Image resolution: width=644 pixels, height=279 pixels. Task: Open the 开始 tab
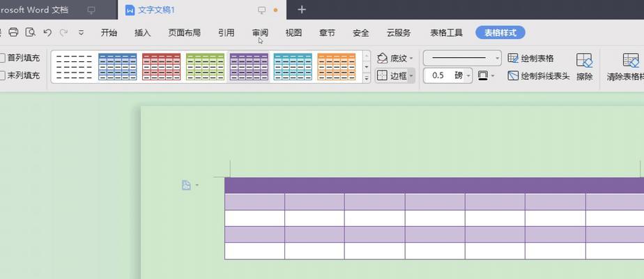click(109, 33)
